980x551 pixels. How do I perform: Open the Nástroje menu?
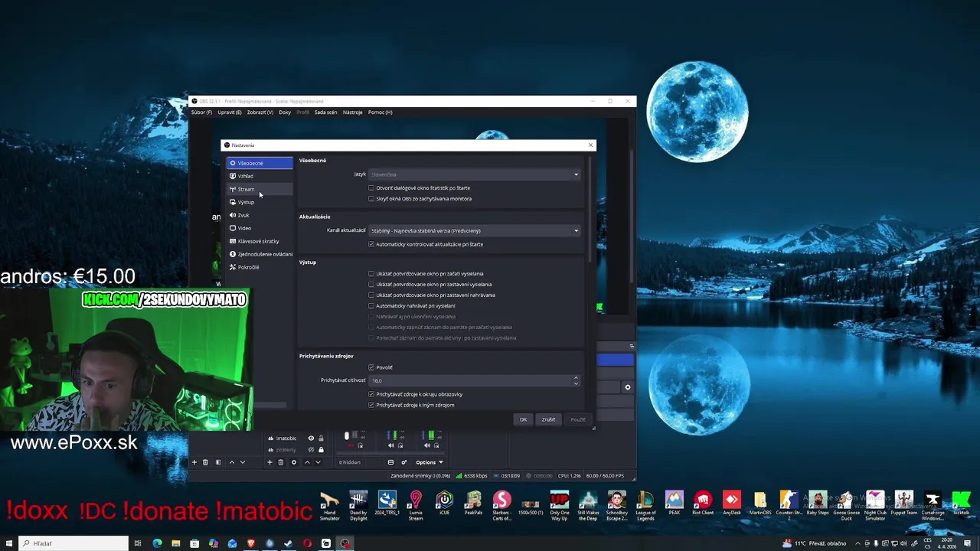[x=352, y=112]
